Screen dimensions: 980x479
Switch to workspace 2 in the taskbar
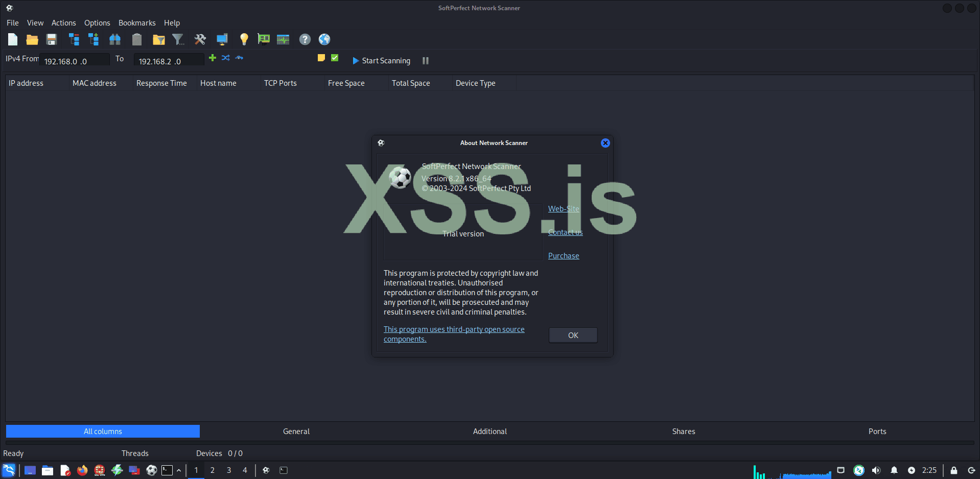pos(213,470)
